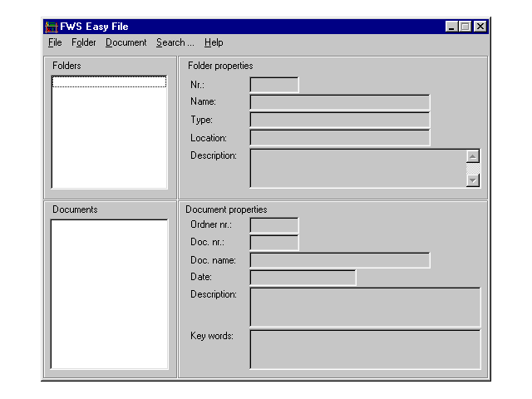This screenshot has height=399, width=532.
Task: Focus the Doc. name field
Action: 339,261
